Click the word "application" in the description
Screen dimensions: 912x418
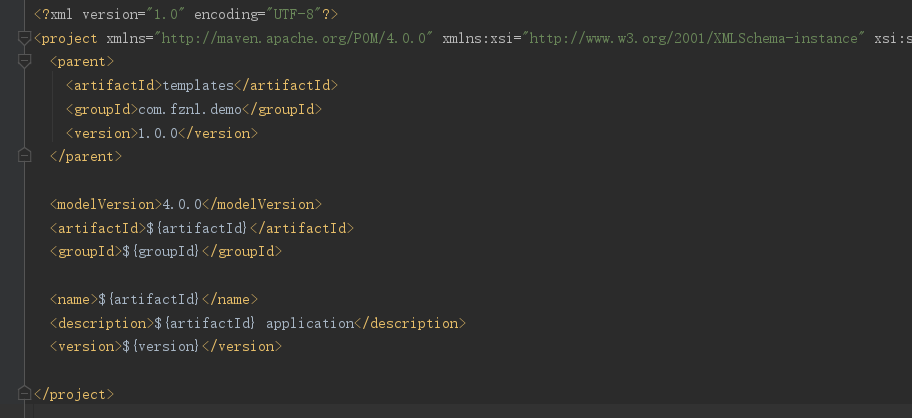tap(310, 323)
